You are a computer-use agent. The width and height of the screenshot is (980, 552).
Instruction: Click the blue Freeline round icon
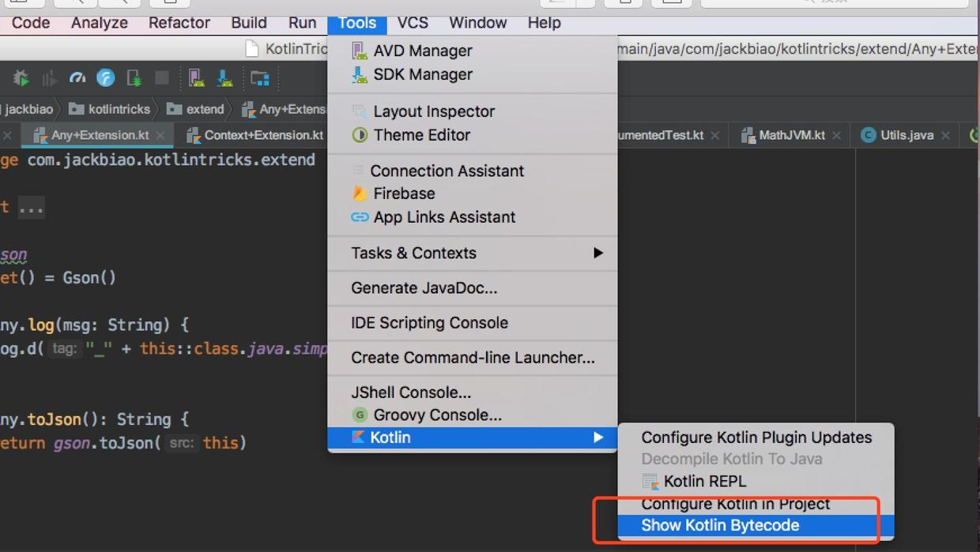pyautogui.click(x=105, y=78)
